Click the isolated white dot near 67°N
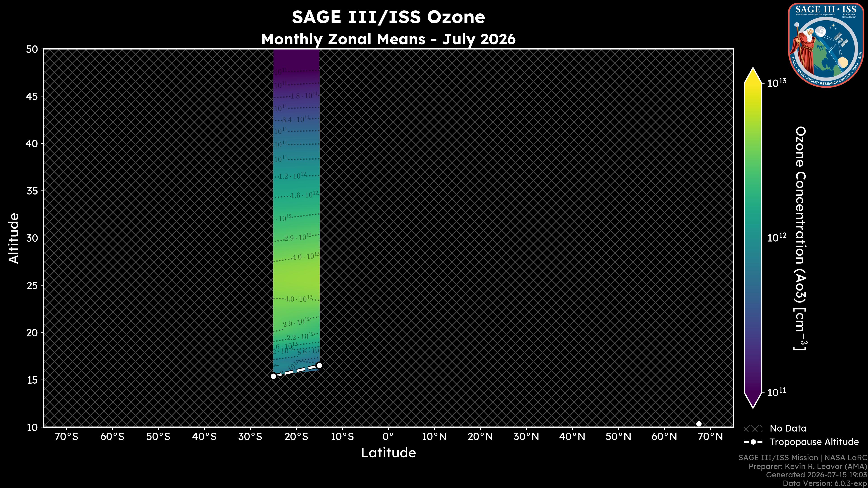The height and width of the screenshot is (488, 868). pyautogui.click(x=699, y=424)
